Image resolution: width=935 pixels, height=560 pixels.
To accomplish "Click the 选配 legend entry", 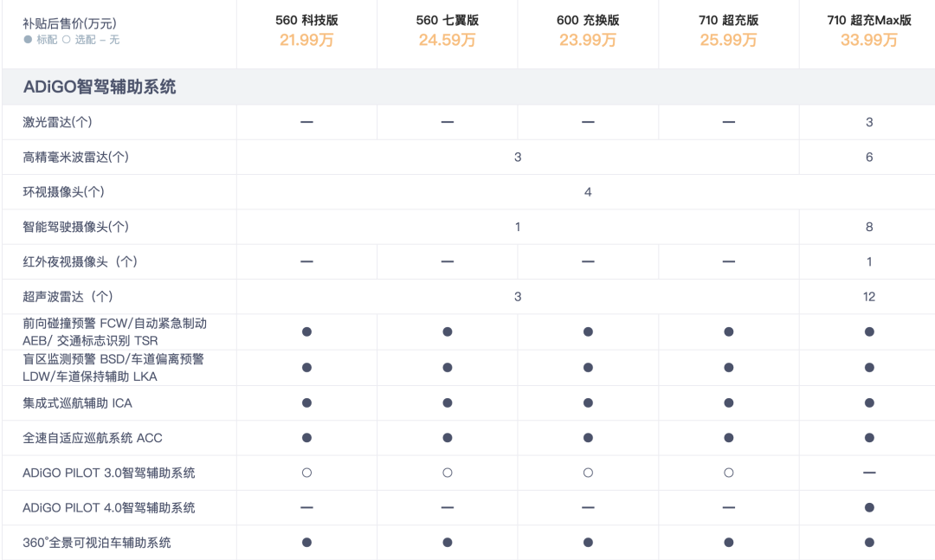I will coord(79,39).
